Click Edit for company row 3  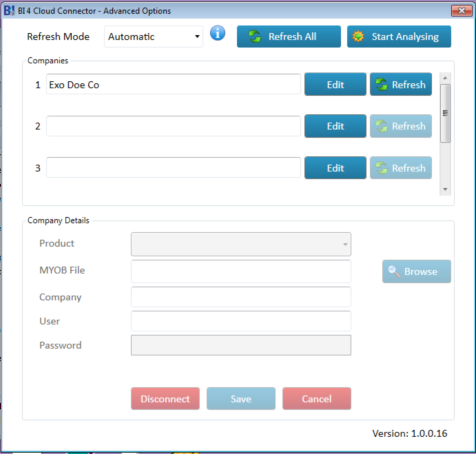[335, 168]
